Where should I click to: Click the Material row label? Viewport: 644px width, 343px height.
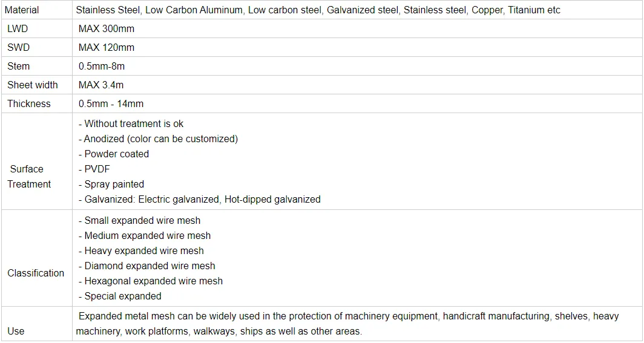22,10
